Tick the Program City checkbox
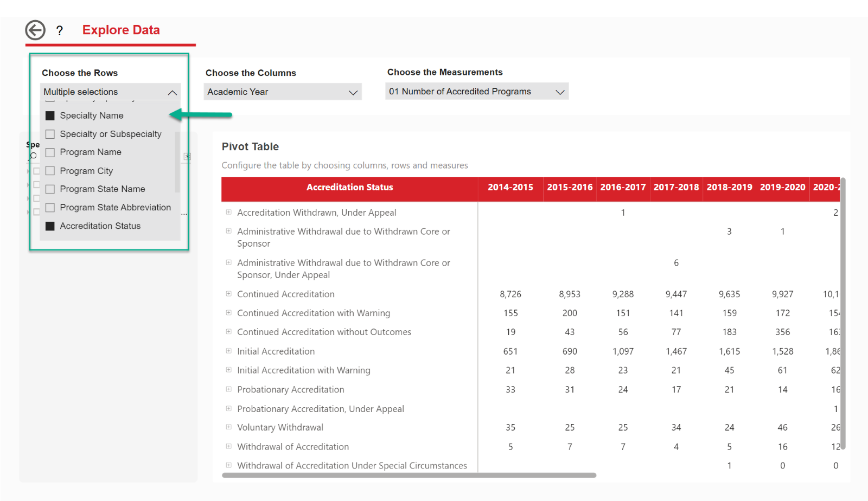The image size is (868, 501). pyautogui.click(x=50, y=171)
